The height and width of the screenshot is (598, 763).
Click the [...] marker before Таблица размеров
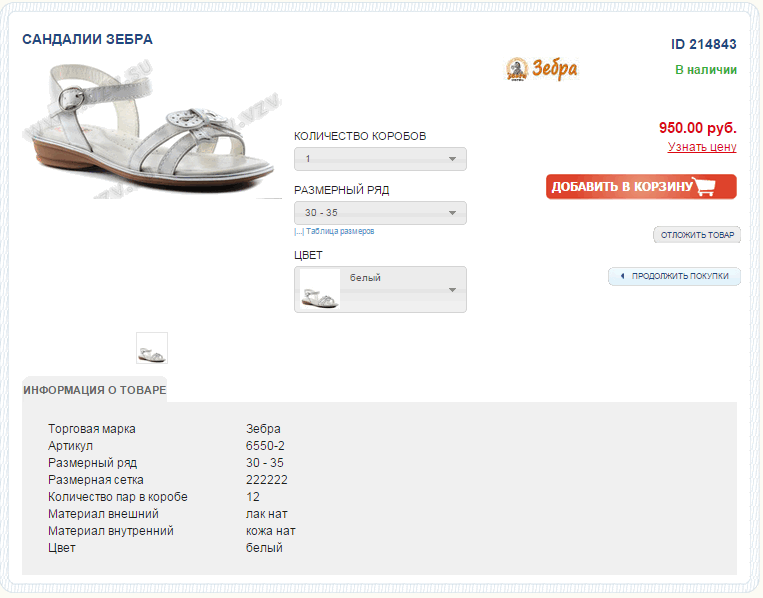(299, 231)
